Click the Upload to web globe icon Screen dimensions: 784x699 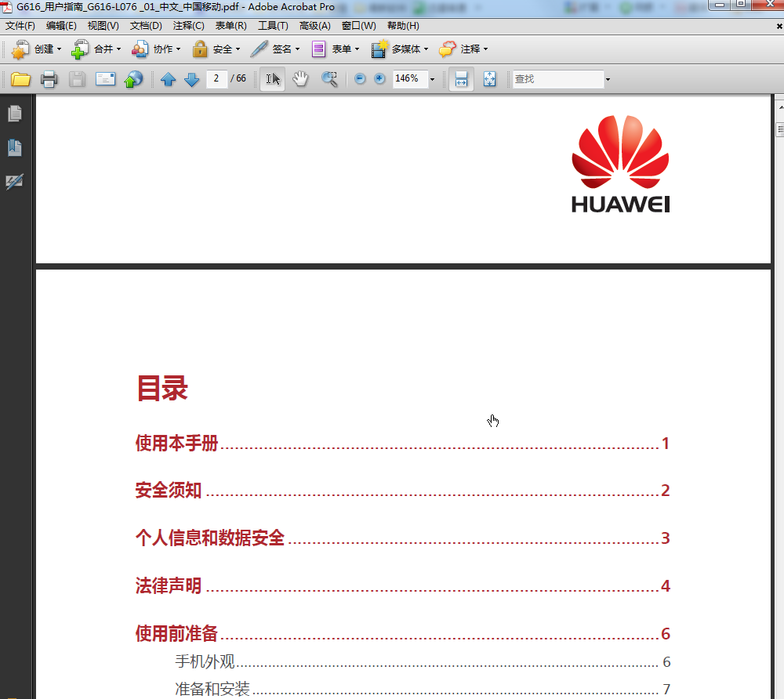pyautogui.click(x=133, y=79)
